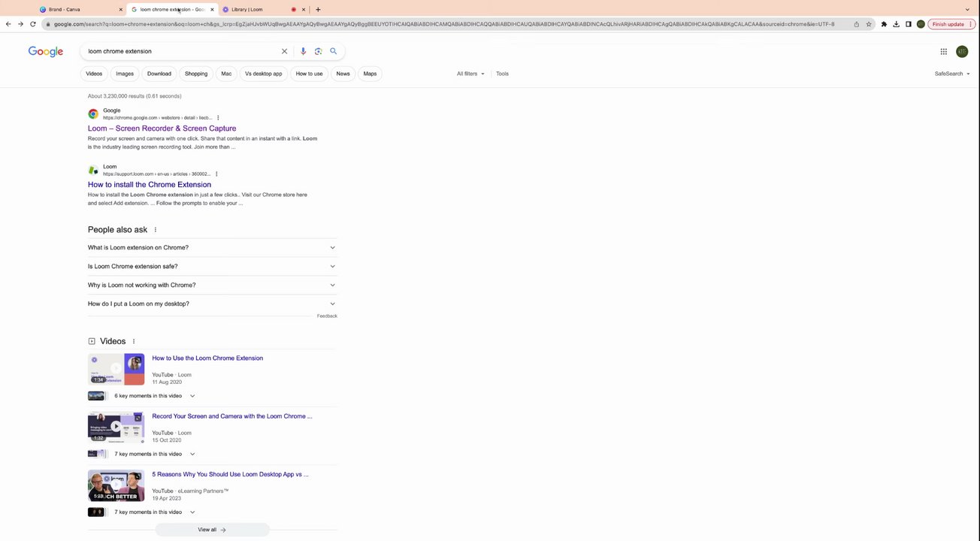Close the Brand - Canva tab

coord(120,10)
